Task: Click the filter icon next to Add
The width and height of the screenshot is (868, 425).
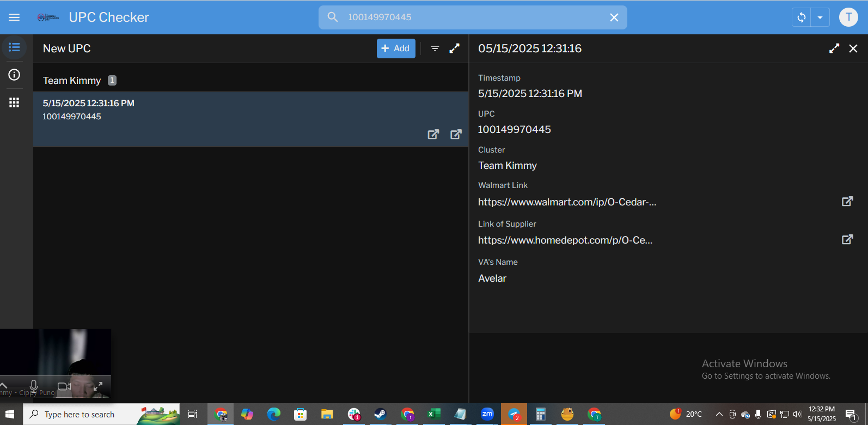Action: click(x=435, y=48)
